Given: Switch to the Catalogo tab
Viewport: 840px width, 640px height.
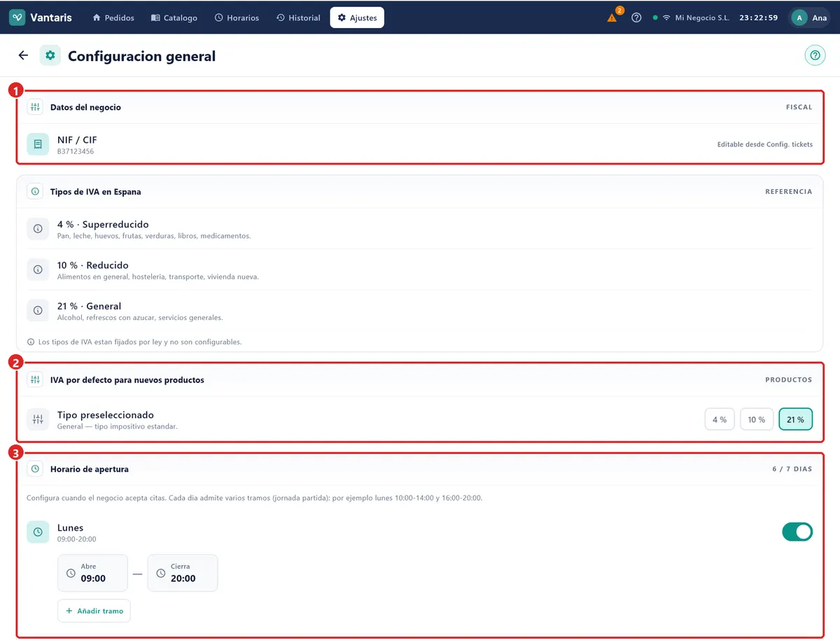Looking at the screenshot, I should click(x=174, y=18).
